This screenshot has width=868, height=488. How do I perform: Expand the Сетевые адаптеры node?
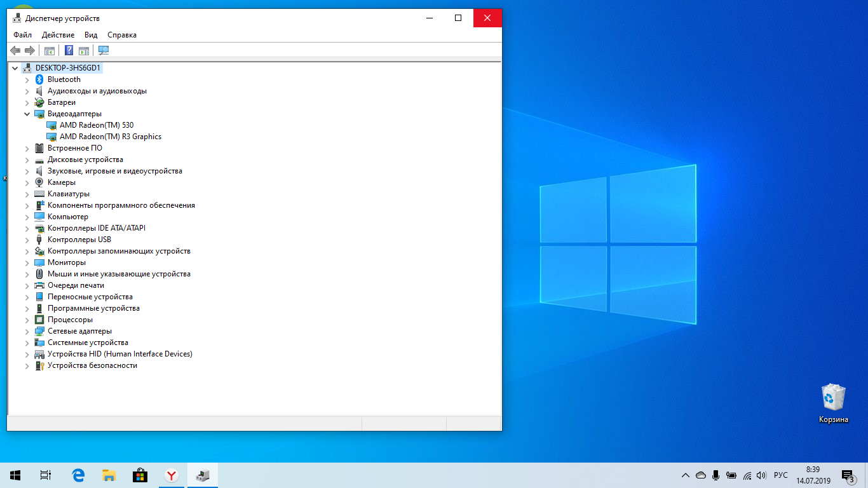[x=27, y=331]
